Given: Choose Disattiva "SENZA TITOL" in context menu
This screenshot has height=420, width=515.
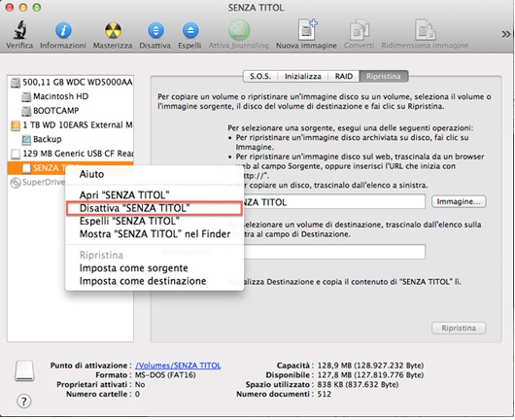Looking at the screenshot, I should coord(154,208).
